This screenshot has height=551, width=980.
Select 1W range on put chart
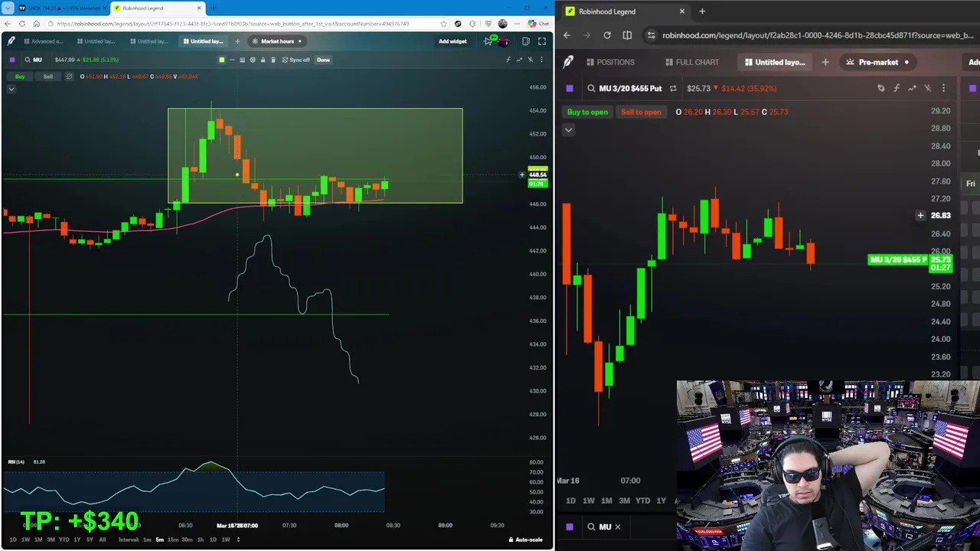(x=588, y=500)
